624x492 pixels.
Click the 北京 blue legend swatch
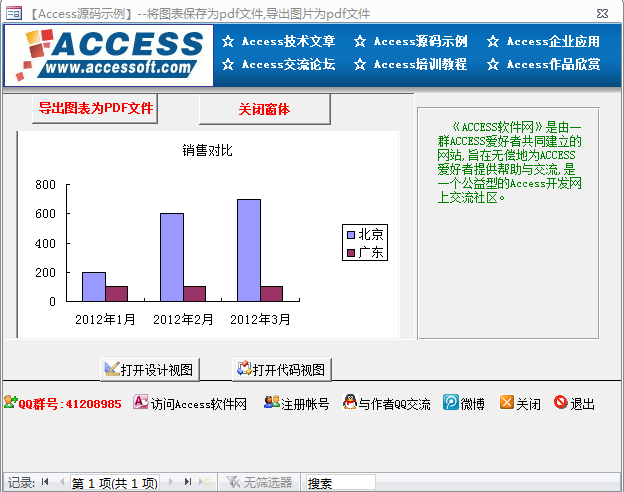pyautogui.click(x=351, y=235)
